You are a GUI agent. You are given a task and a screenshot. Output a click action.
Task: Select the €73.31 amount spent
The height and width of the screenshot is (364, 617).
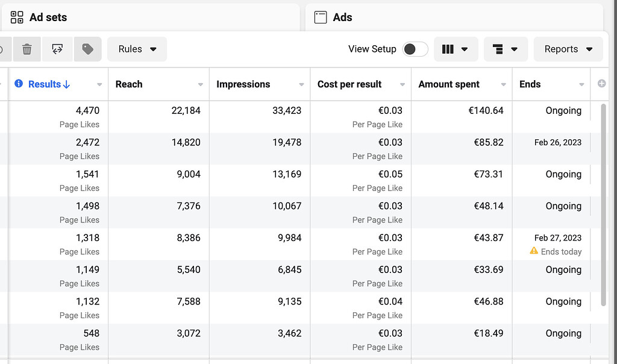[488, 174]
